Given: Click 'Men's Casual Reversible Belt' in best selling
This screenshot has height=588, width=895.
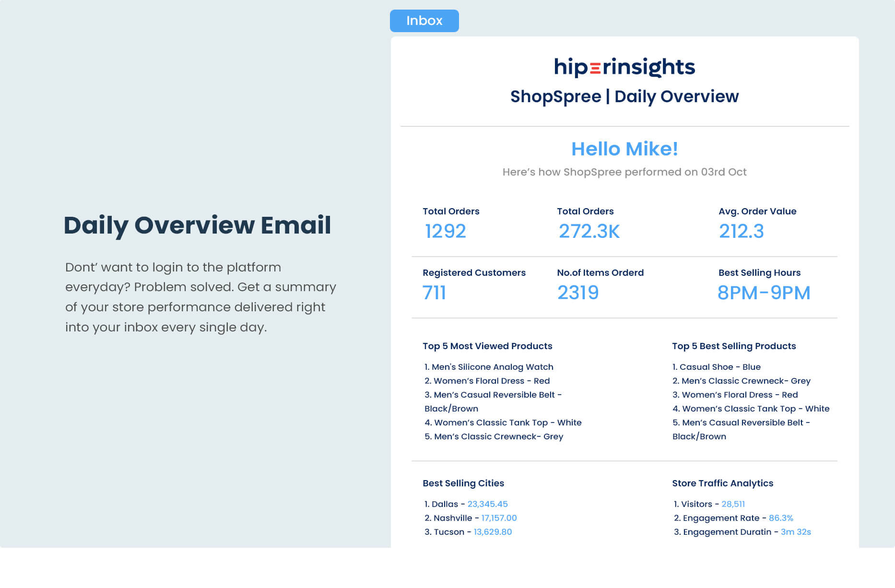Looking at the screenshot, I should pyautogui.click(x=741, y=429).
